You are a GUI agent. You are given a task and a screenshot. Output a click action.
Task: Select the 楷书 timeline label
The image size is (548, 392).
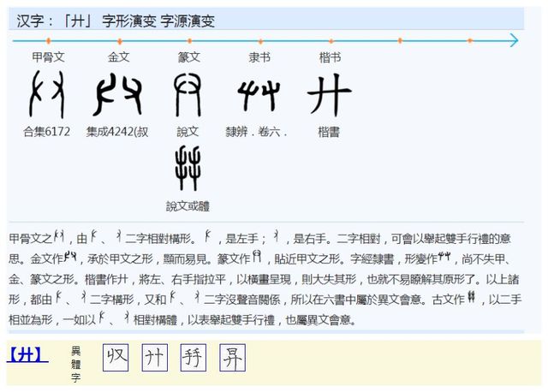pyautogui.click(x=330, y=57)
